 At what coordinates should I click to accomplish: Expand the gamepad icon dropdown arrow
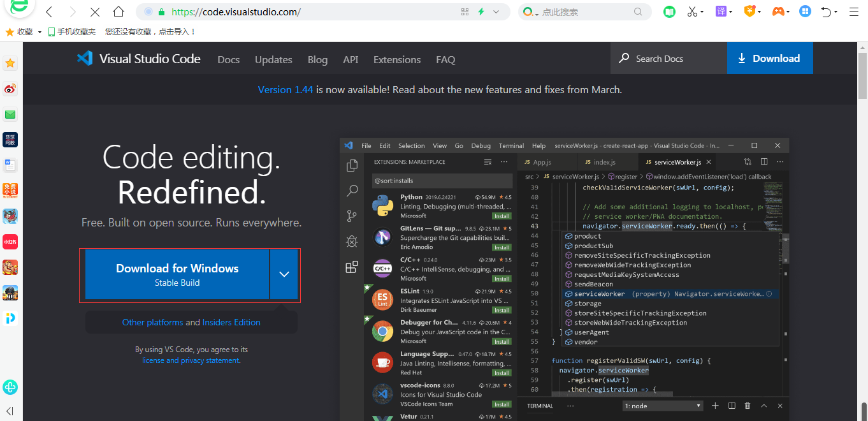coord(789,11)
